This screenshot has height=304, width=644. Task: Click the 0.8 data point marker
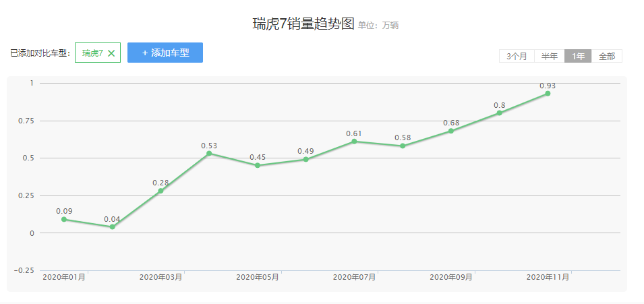(x=500, y=113)
